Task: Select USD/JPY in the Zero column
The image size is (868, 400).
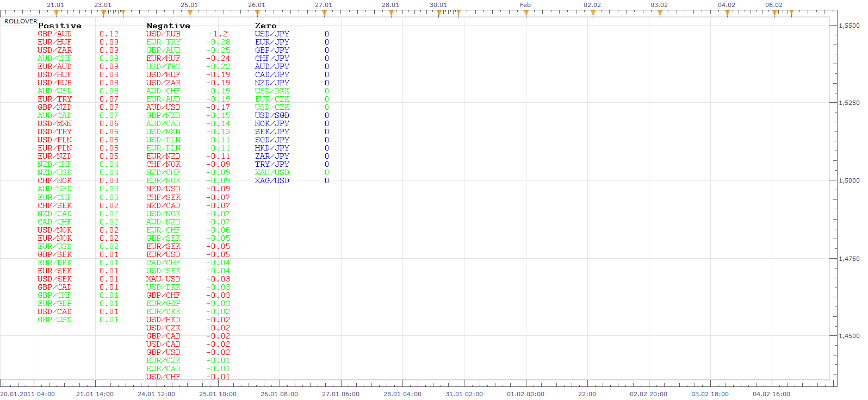Action: pyautogui.click(x=272, y=34)
